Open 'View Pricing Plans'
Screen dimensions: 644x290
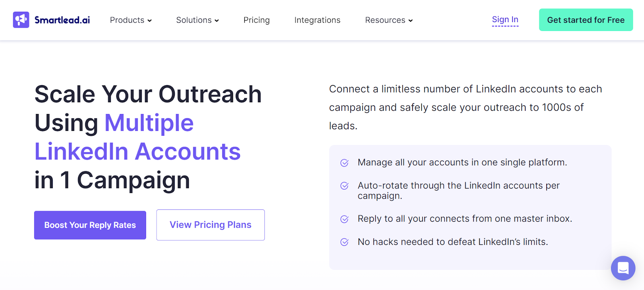(x=210, y=225)
